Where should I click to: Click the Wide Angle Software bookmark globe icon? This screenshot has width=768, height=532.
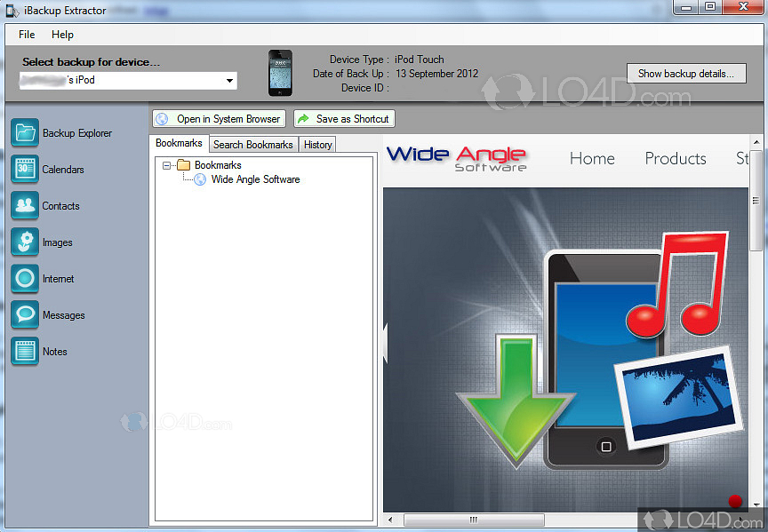click(x=200, y=179)
